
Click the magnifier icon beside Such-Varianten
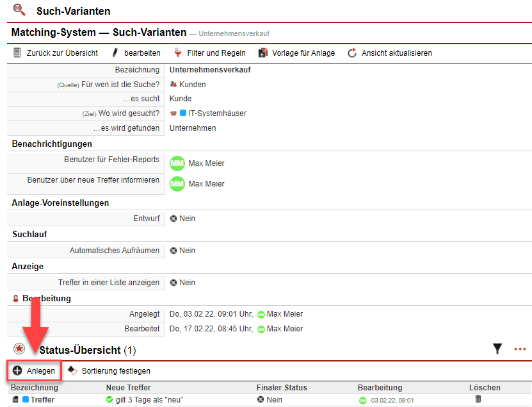(20, 10)
